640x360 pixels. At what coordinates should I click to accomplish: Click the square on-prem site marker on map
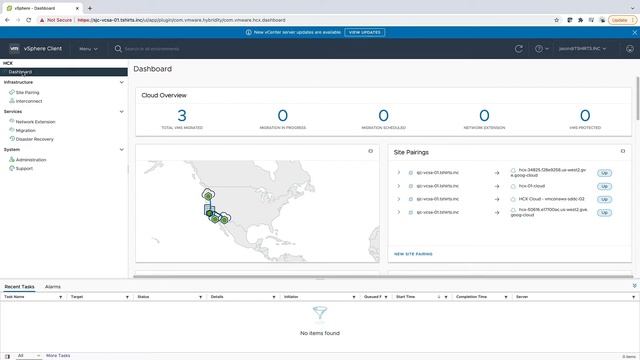pyautogui.click(x=209, y=211)
